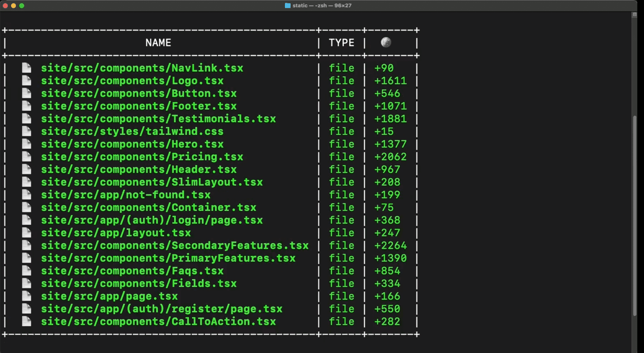Click the path site/src/components/CallToAction.tsx

coord(158,322)
